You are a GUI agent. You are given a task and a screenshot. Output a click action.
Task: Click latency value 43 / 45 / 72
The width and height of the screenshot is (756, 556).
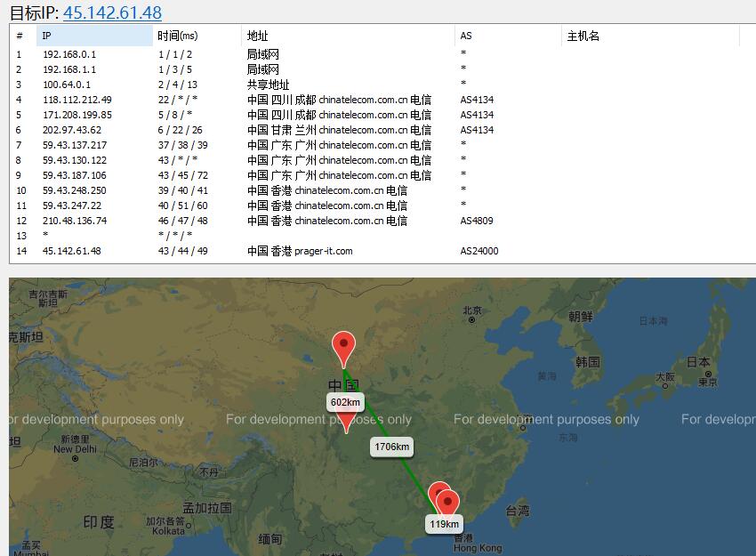click(182, 175)
